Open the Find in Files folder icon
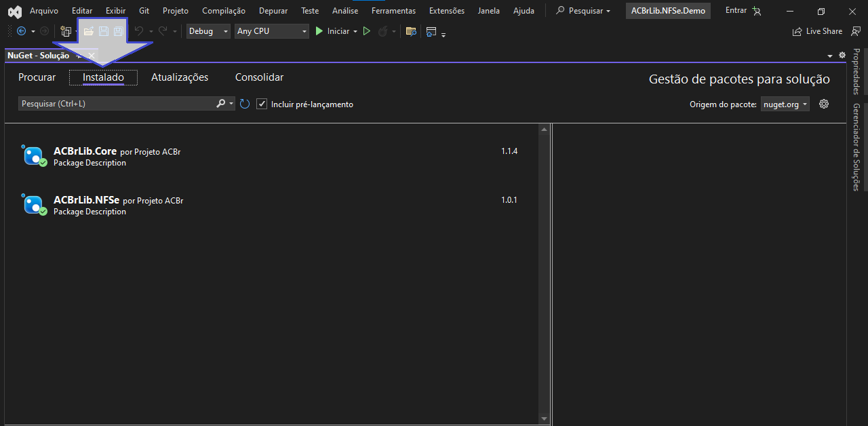 coord(411,31)
